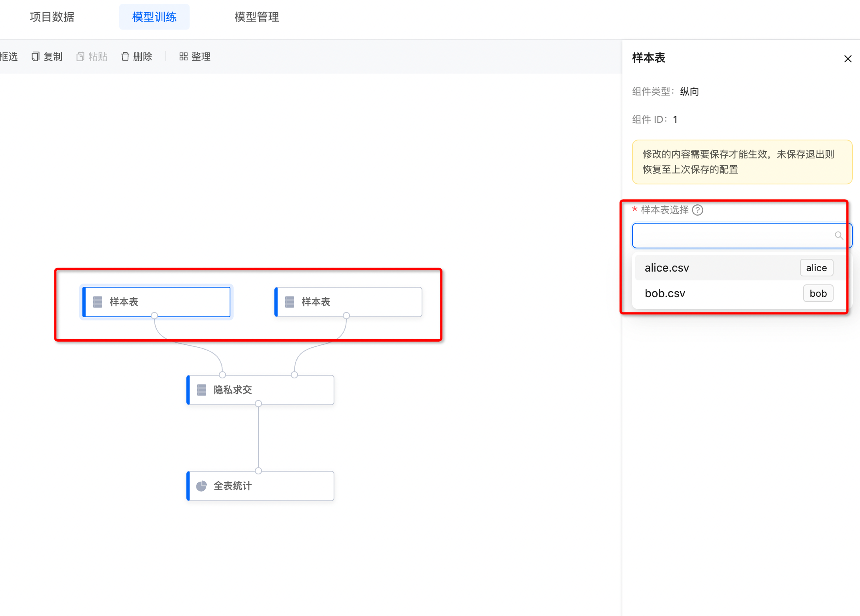
Task: Click the right input port of 隐私求交
Action: pos(294,375)
